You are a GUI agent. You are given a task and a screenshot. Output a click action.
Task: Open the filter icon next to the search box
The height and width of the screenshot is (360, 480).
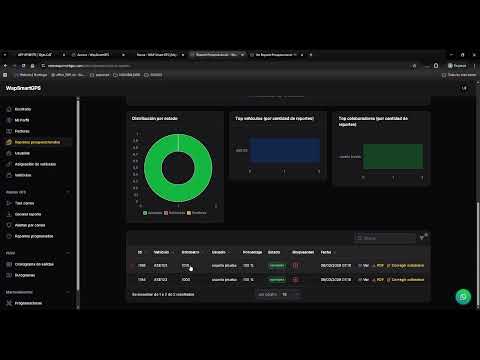[423, 237]
